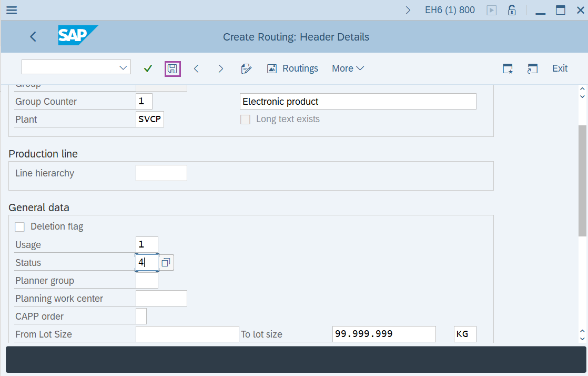The width and height of the screenshot is (588, 376).
Task: Enable the Deletion flag checkbox
Action: [x=19, y=226]
